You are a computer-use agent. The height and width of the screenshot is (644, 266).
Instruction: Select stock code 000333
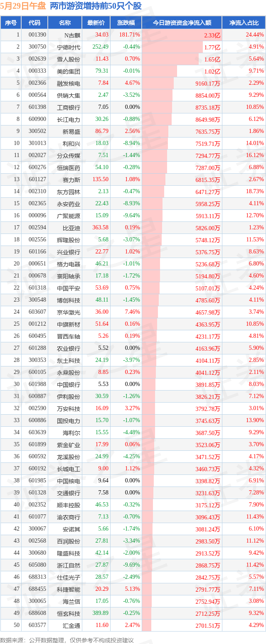pyautogui.click(x=38, y=71)
